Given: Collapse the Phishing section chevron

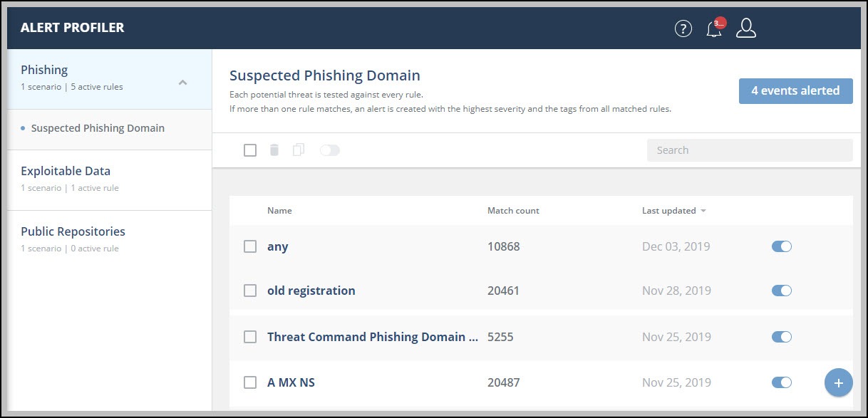Looking at the screenshot, I should pyautogui.click(x=182, y=83).
